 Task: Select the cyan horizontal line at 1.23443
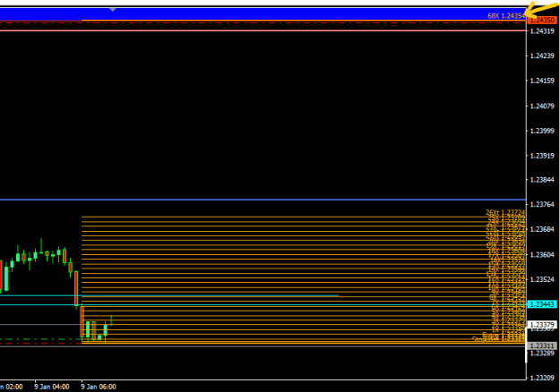(x=263, y=304)
